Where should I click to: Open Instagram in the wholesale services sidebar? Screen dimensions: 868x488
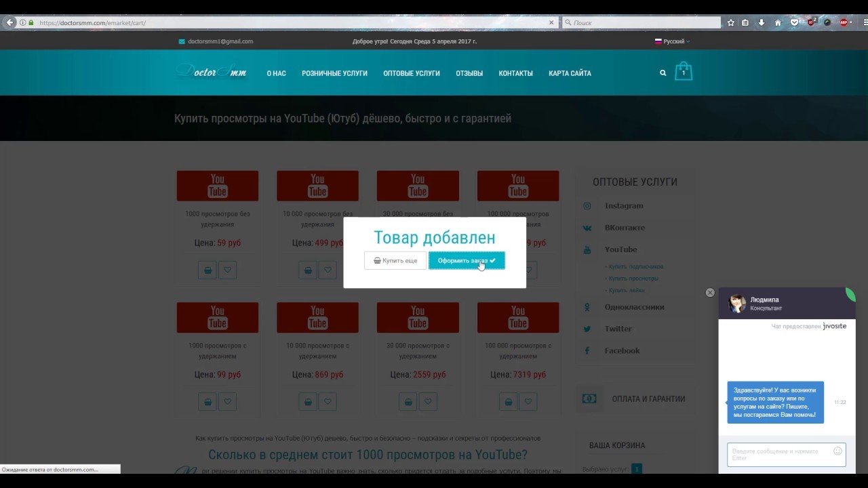click(x=624, y=206)
